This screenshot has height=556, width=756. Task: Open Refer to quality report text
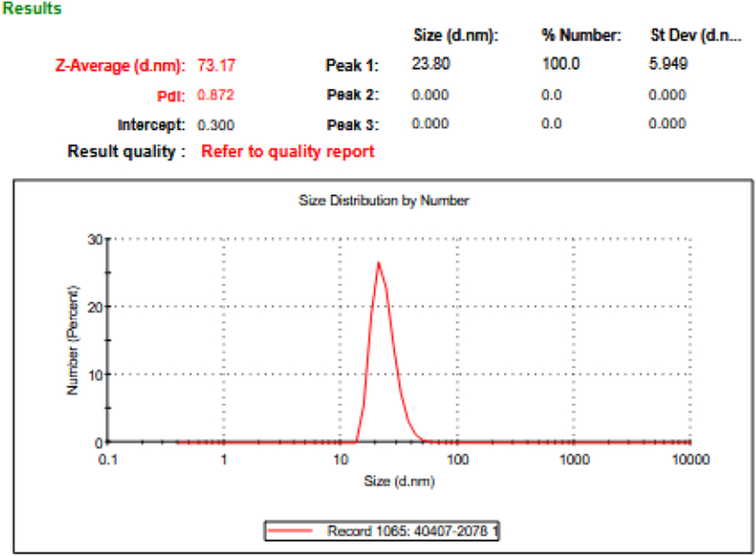287,151
